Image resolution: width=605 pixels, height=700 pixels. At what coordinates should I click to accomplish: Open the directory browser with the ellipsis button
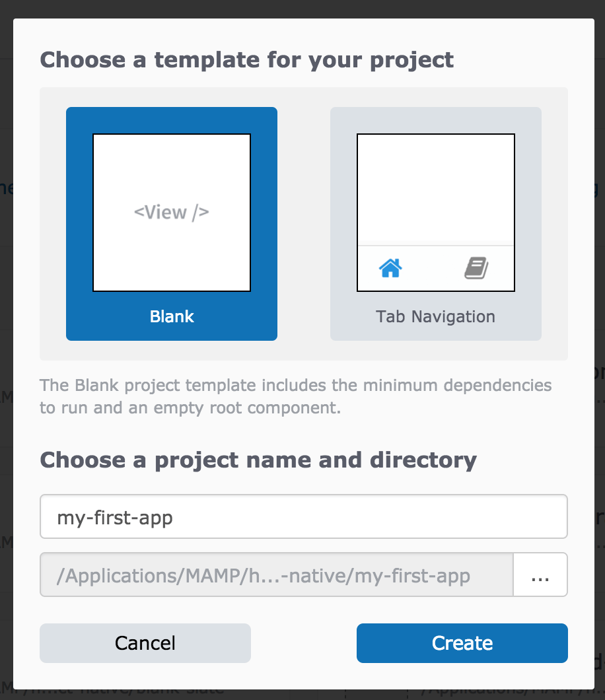tap(540, 575)
